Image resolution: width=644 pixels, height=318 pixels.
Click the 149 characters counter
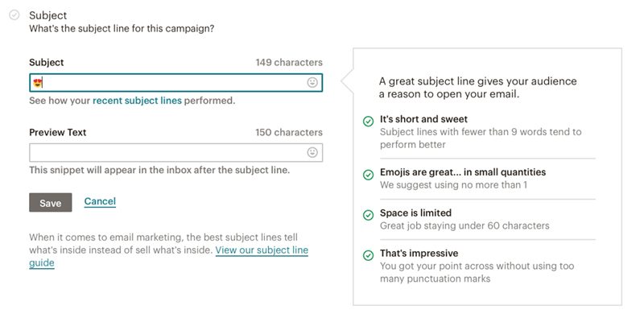(x=289, y=63)
